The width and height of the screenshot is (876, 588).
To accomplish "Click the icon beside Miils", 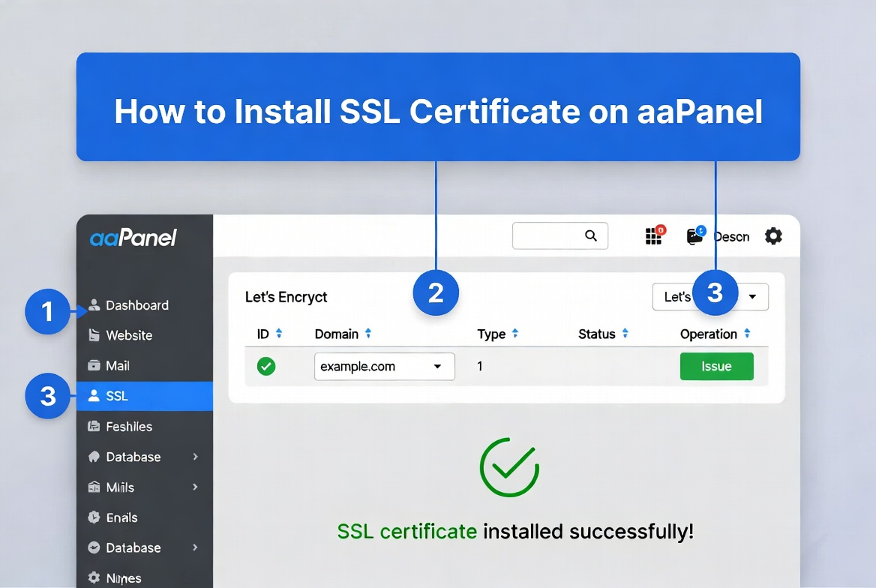I will pyautogui.click(x=94, y=487).
